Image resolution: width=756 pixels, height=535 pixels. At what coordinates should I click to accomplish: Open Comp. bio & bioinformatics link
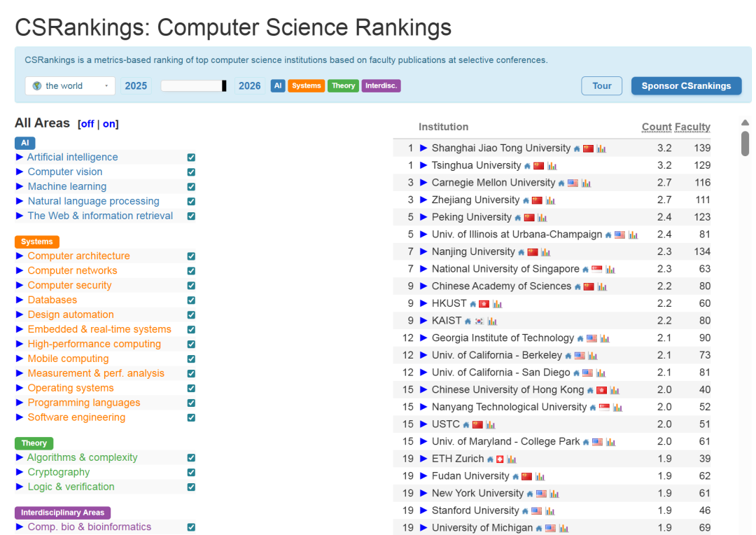click(89, 527)
